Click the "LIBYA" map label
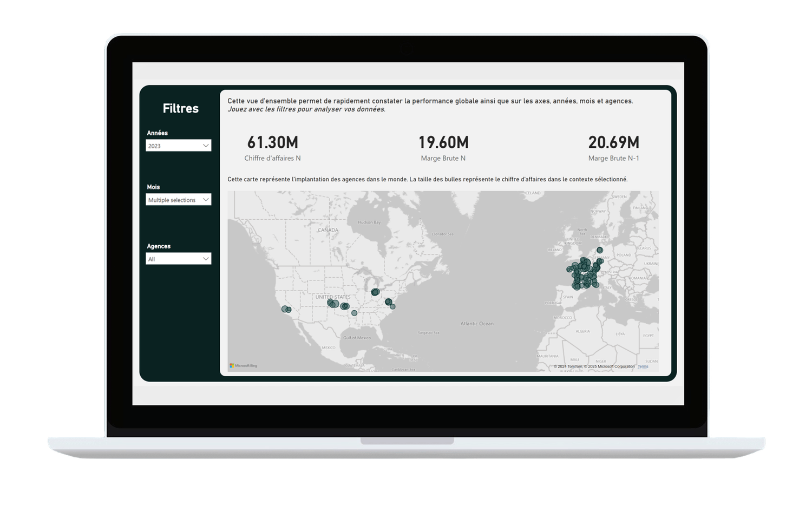This screenshot has height=518, width=812. click(x=620, y=334)
